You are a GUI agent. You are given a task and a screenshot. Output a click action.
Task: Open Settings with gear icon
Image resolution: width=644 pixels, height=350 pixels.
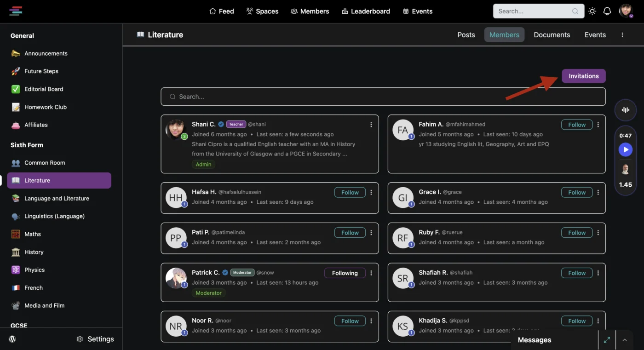[x=95, y=339]
